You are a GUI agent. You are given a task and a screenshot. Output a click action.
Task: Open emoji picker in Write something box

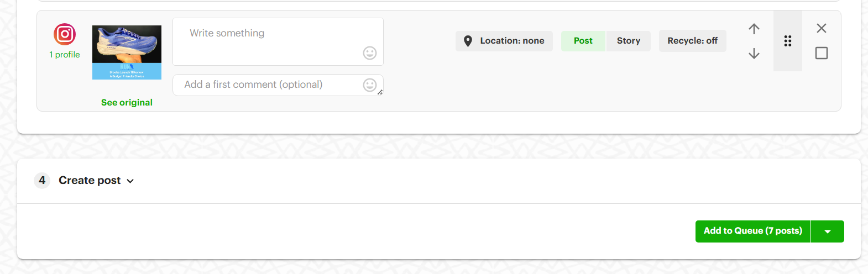click(370, 53)
